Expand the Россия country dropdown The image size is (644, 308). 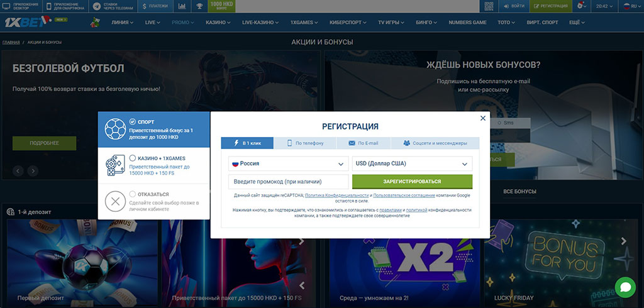[288, 163]
